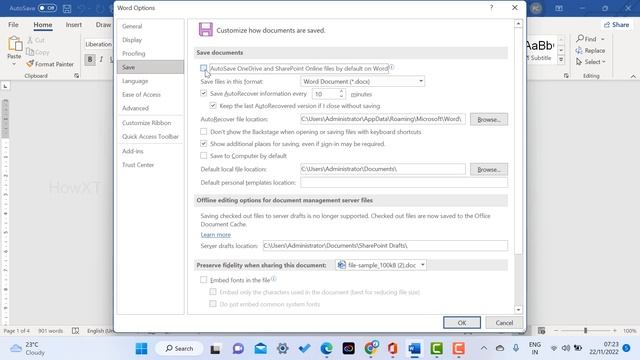Open the Learn more link
Image resolution: width=640 pixels, height=360 pixels.
(x=216, y=235)
